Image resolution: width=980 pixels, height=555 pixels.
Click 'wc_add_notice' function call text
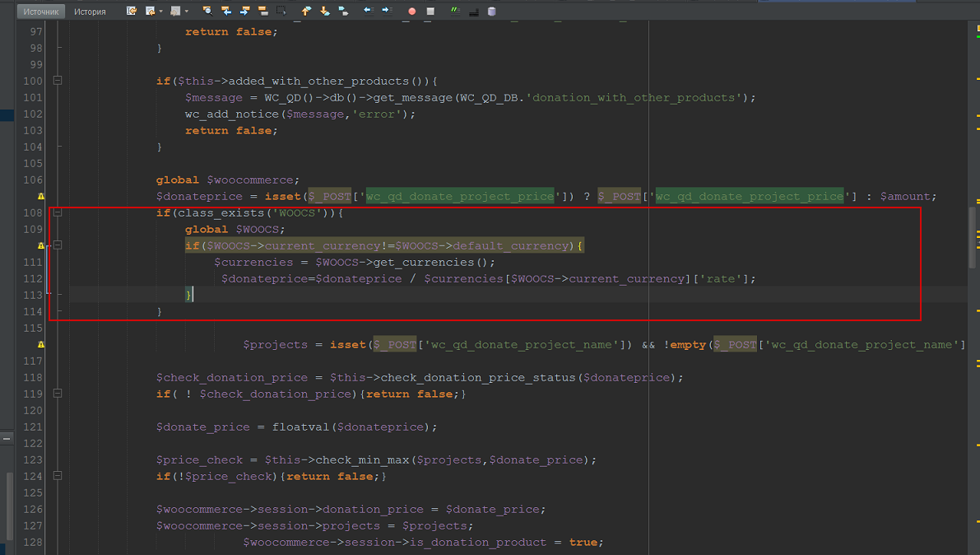232,114
